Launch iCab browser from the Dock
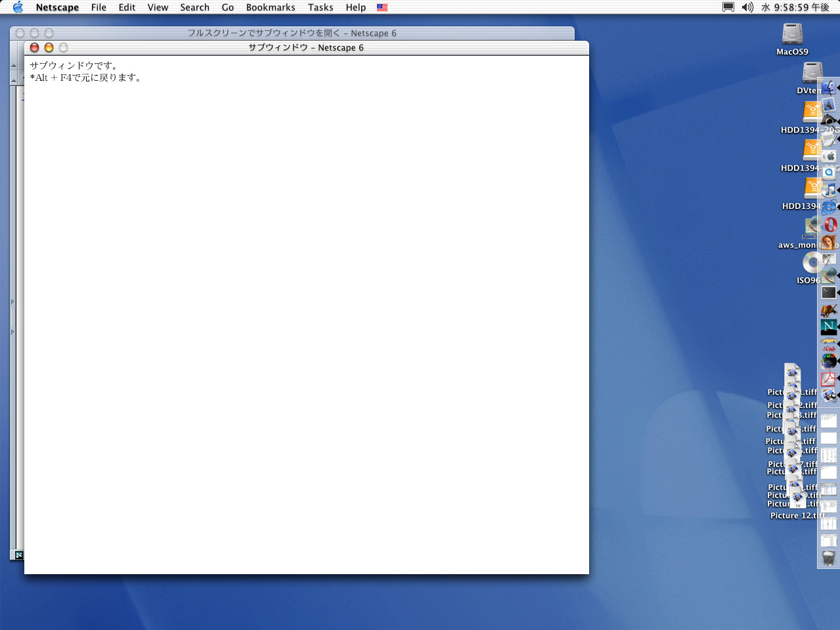The height and width of the screenshot is (630, 840). [x=829, y=344]
